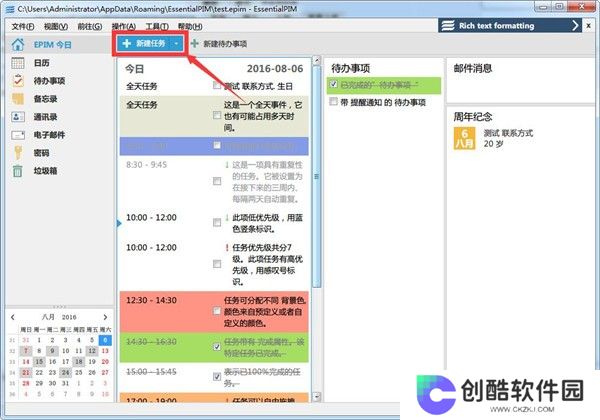
Task: Select day 15 in mini calendar
Action: pyautogui.click(x=39, y=361)
